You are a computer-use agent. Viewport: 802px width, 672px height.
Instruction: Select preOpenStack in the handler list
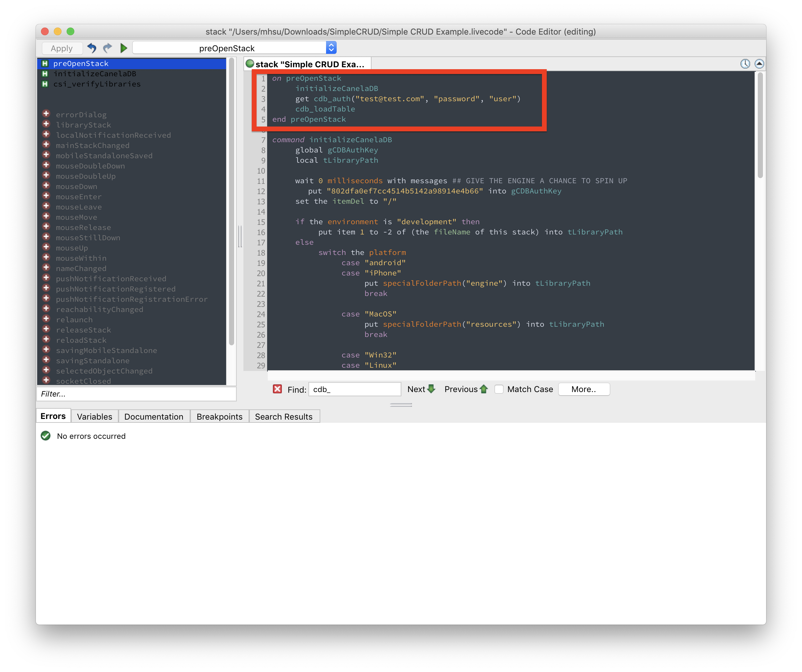(132, 63)
